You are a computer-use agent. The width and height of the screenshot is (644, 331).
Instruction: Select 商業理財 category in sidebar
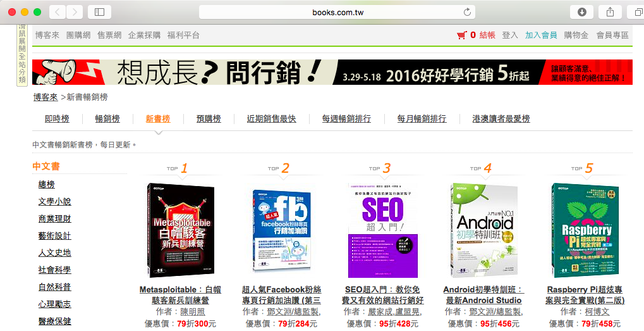[54, 219]
